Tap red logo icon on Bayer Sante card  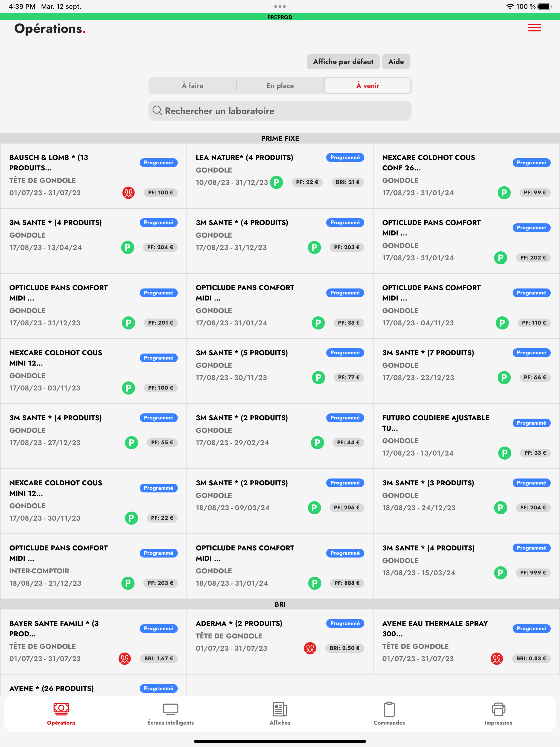(125, 658)
